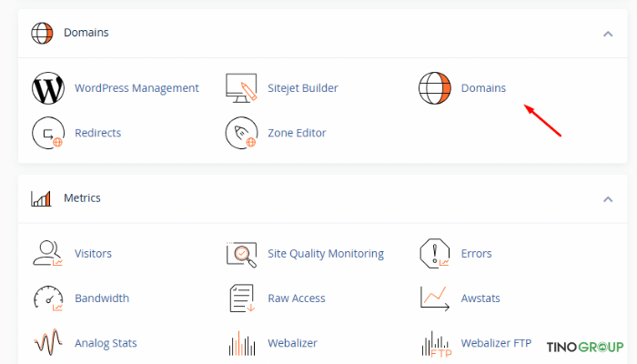Viewport: 637px width, 364px height.
Task: Collapse the Metrics section with its chevron
Action: click(608, 199)
